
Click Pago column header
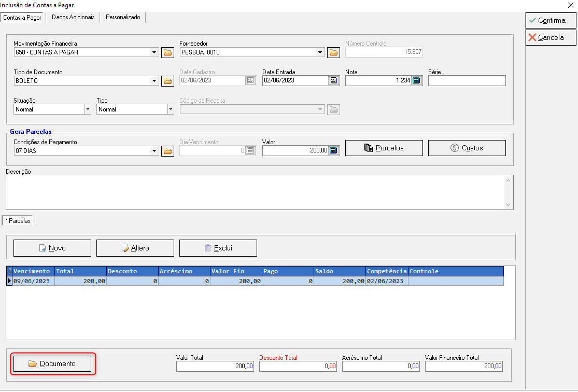[288, 271]
